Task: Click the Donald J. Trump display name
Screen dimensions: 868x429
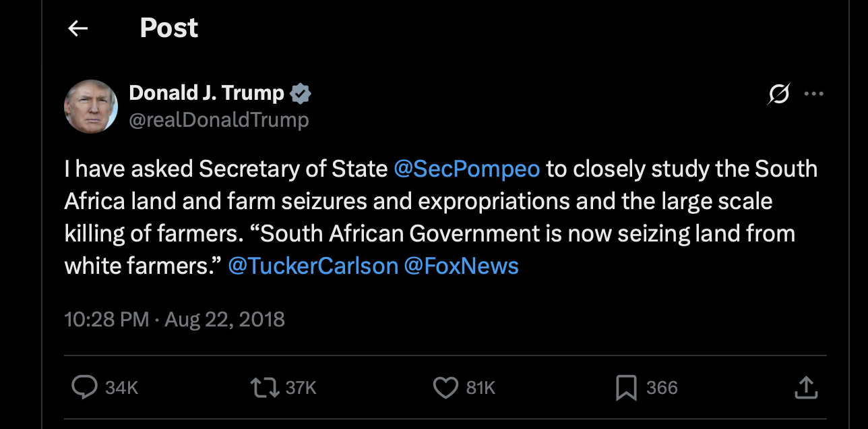Action: coord(206,93)
